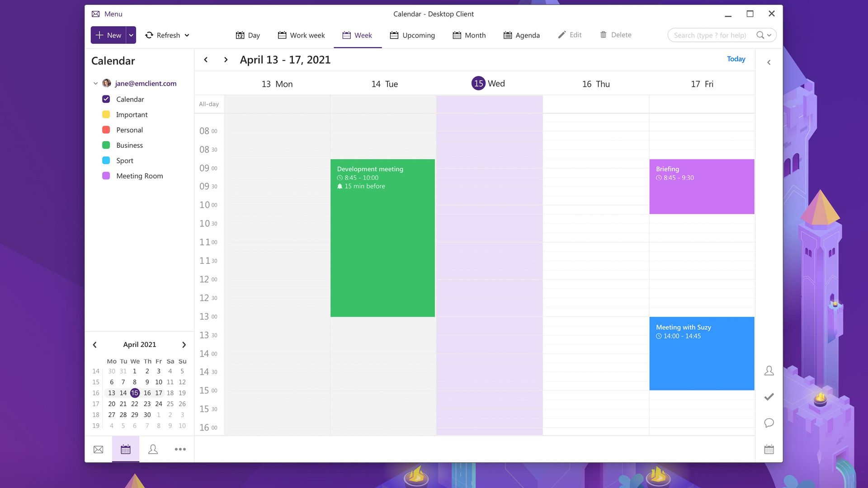Expand the search options dropdown arrow

[x=769, y=35]
